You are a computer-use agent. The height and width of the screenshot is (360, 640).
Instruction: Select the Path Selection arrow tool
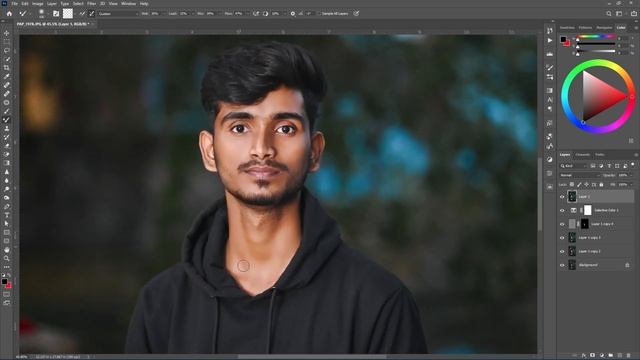(7, 224)
